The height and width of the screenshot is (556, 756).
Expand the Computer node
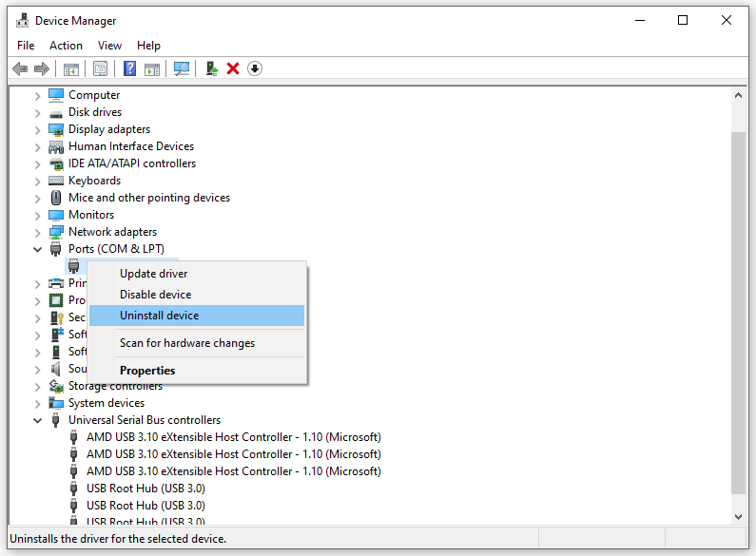pyautogui.click(x=38, y=96)
